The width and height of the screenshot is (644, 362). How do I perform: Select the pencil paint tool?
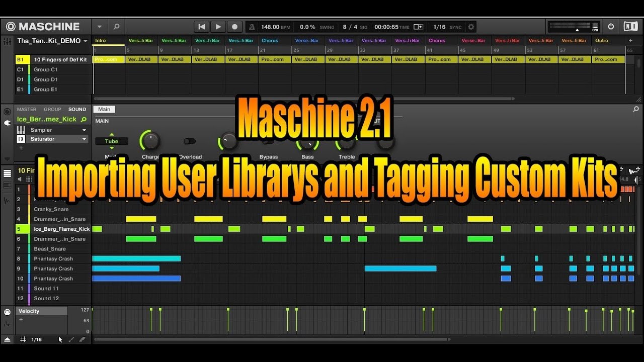pyautogui.click(x=71, y=340)
